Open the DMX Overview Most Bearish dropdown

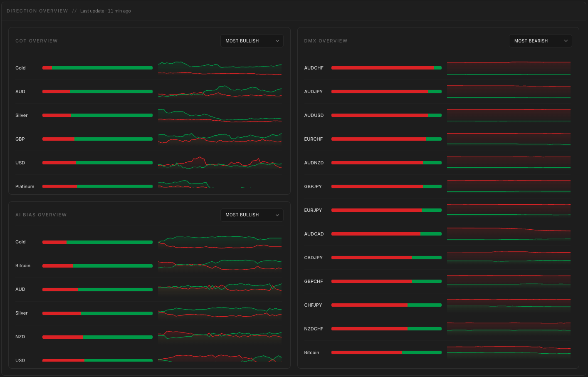pos(540,41)
